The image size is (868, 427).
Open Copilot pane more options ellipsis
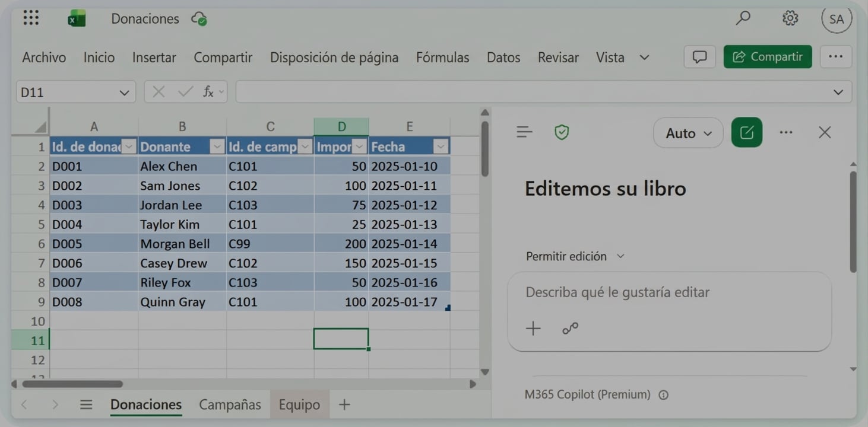pyautogui.click(x=786, y=132)
